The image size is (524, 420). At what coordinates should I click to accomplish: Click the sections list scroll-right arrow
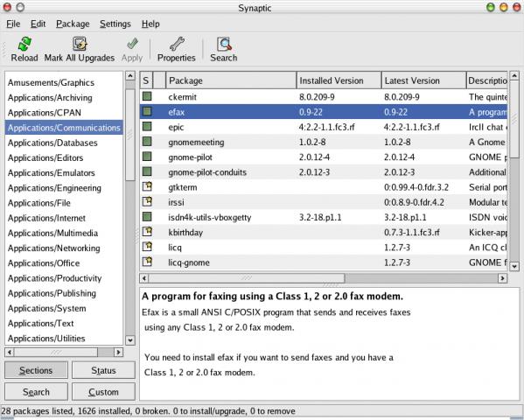point(118,352)
